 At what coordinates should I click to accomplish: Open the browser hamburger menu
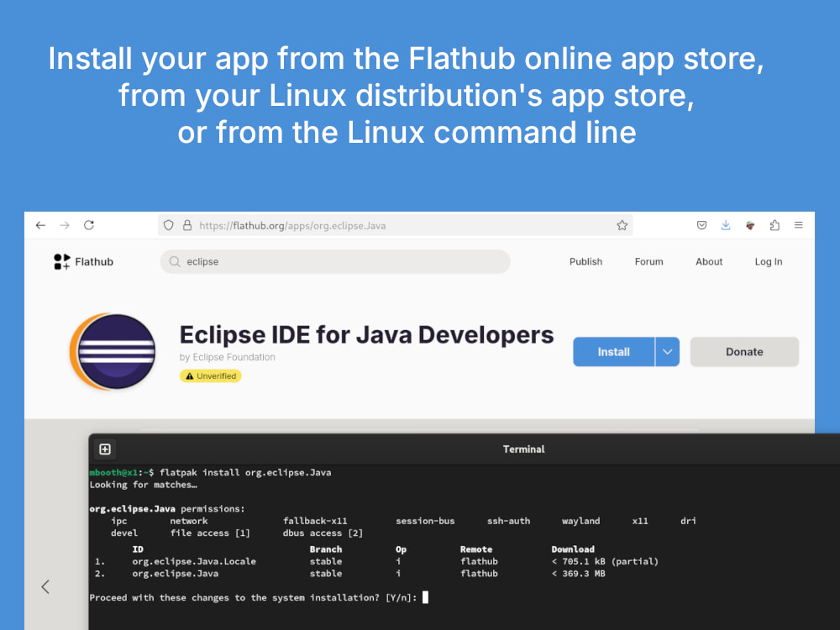(x=799, y=225)
